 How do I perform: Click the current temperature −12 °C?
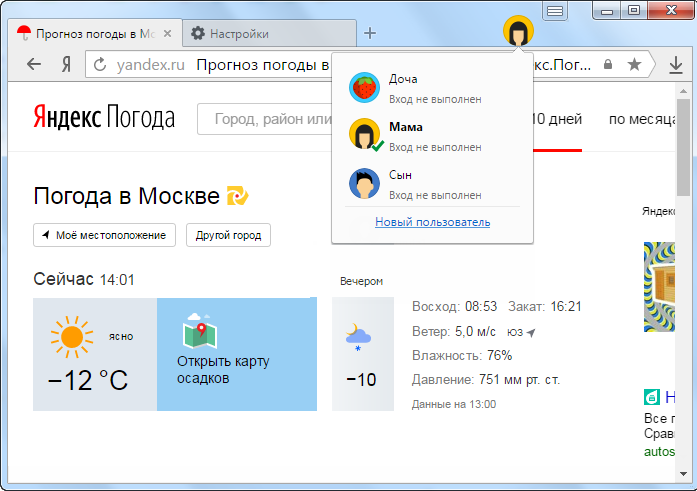tap(88, 380)
